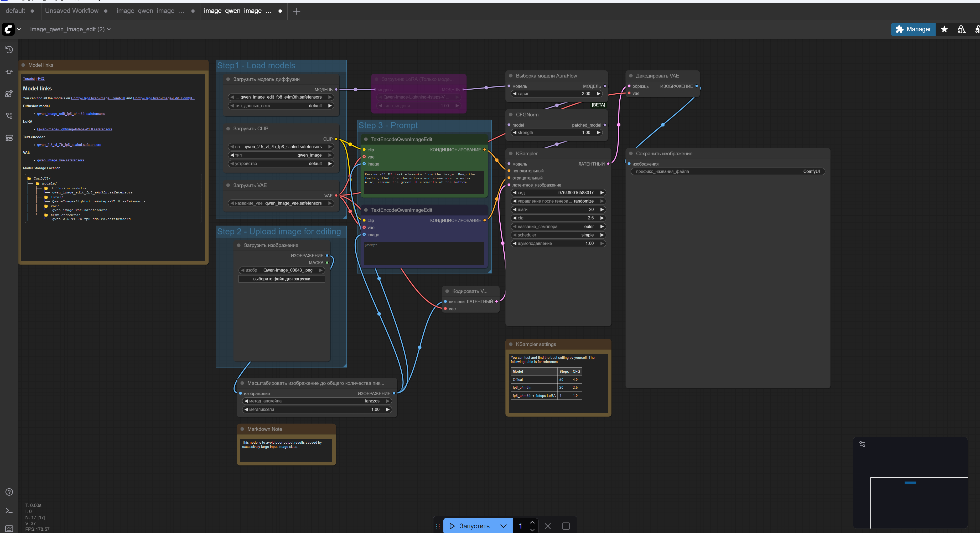Toggle collapse dot on CFGNorm node

pos(511,115)
